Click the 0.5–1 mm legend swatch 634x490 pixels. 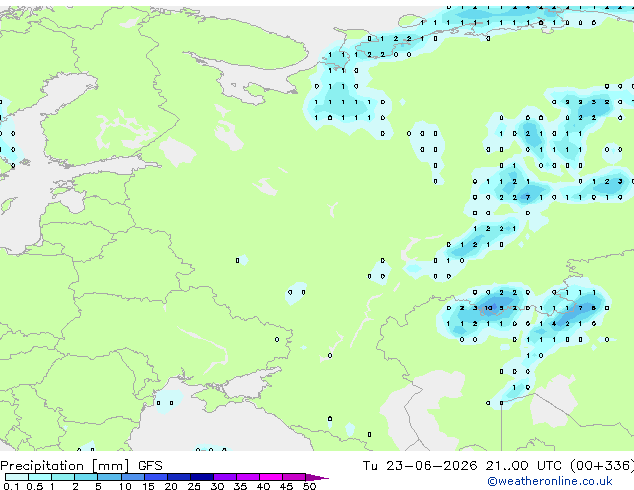pyautogui.click(x=40, y=477)
